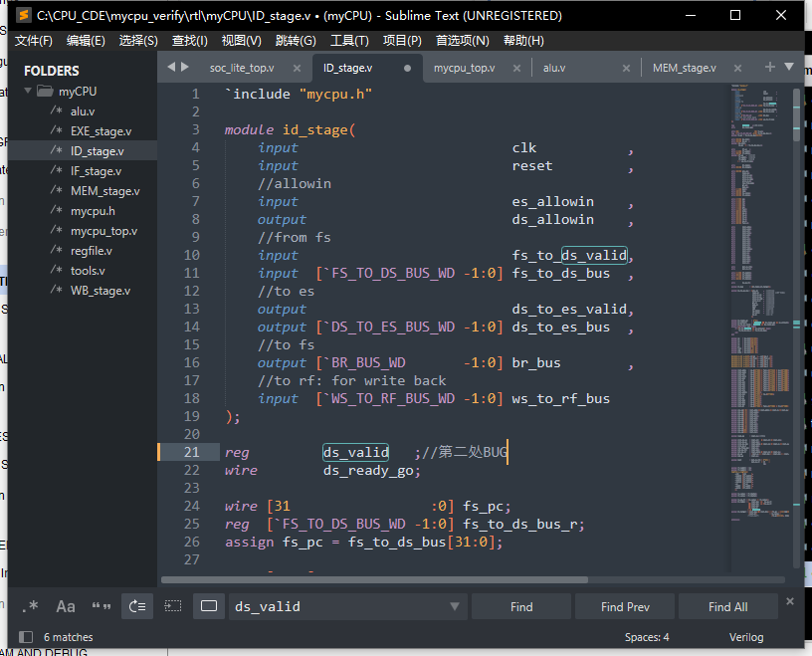
Task: Toggle in-selection search option
Action: [x=173, y=606]
